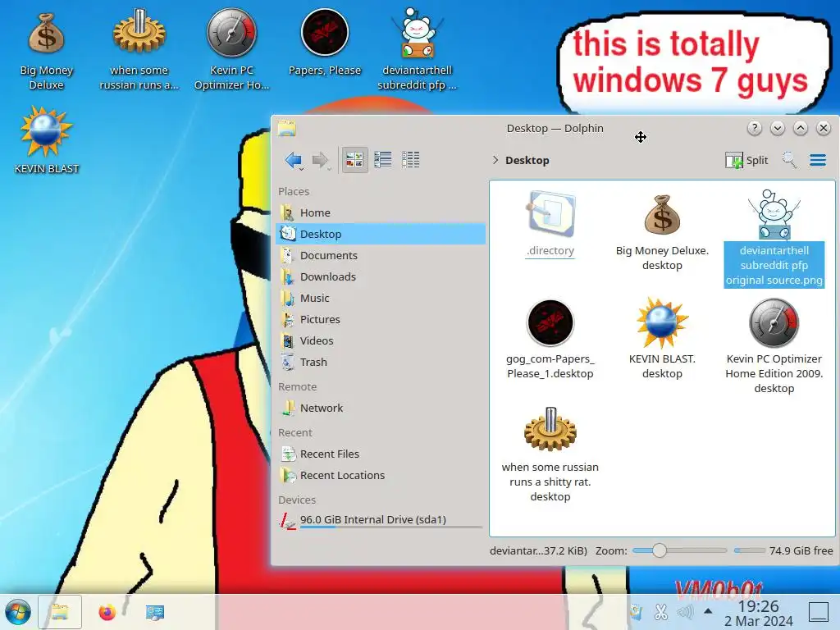The image size is (840, 630).
Task: Open Network under Remote
Action: (x=381, y=409)
